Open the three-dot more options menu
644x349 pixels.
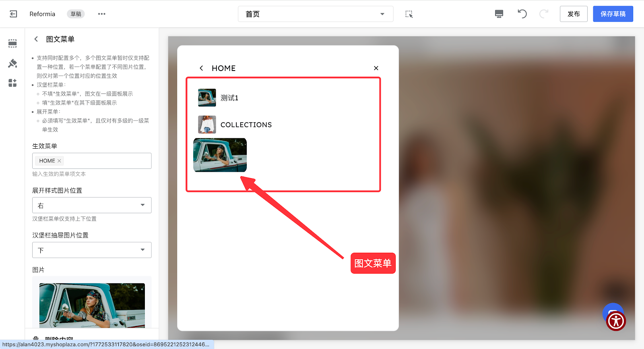click(101, 14)
